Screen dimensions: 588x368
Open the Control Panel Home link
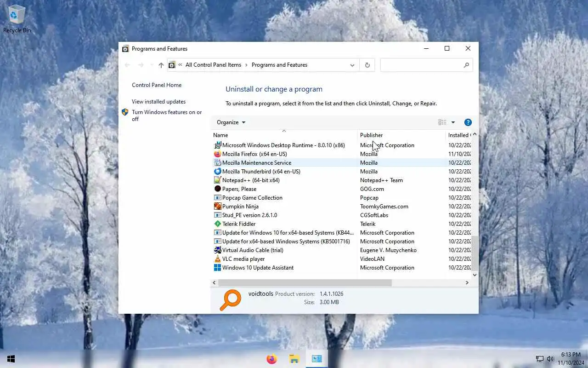click(157, 85)
